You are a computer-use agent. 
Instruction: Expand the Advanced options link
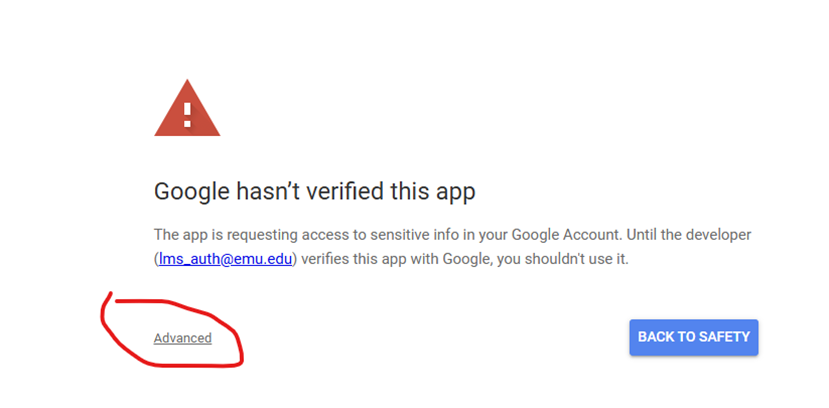[x=183, y=338]
